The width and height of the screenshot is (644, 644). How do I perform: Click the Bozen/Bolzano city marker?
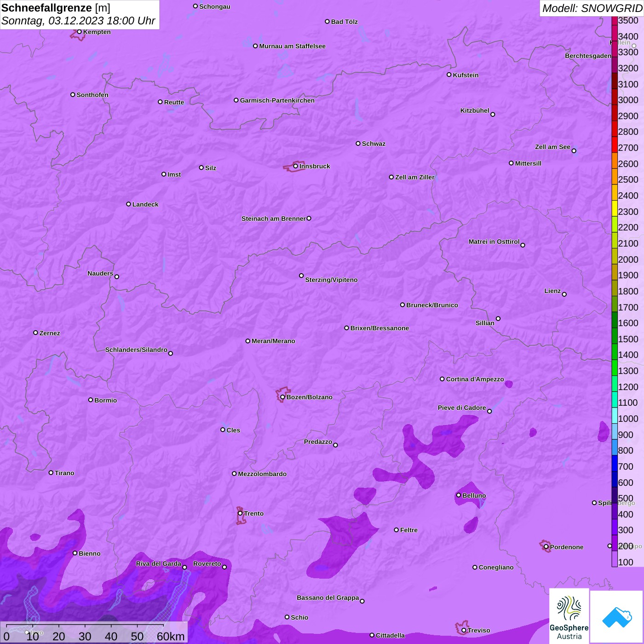click(x=282, y=397)
